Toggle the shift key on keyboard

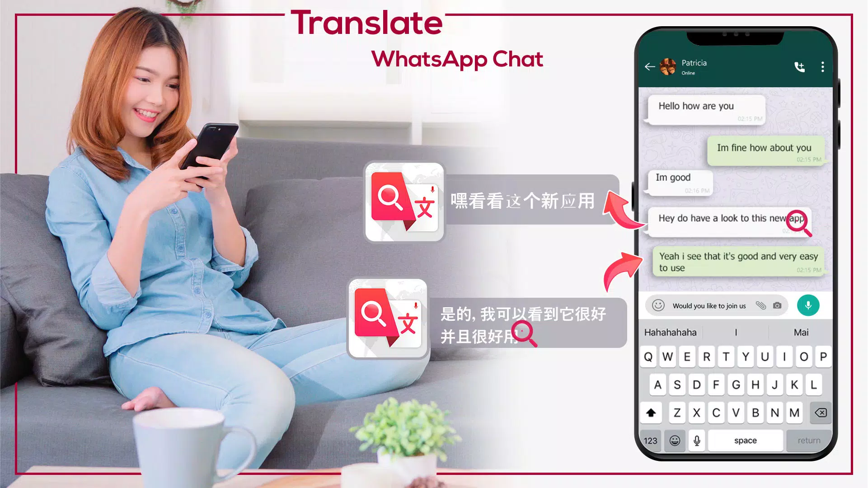tap(650, 413)
